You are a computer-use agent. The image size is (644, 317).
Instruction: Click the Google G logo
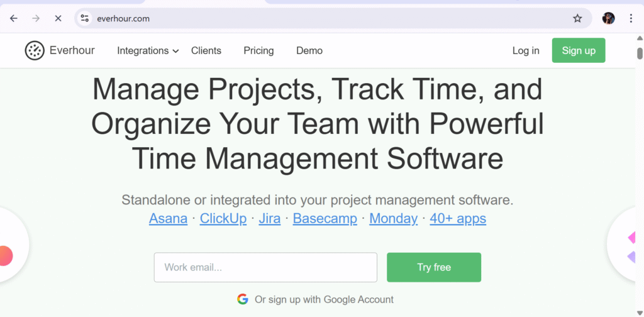point(243,299)
